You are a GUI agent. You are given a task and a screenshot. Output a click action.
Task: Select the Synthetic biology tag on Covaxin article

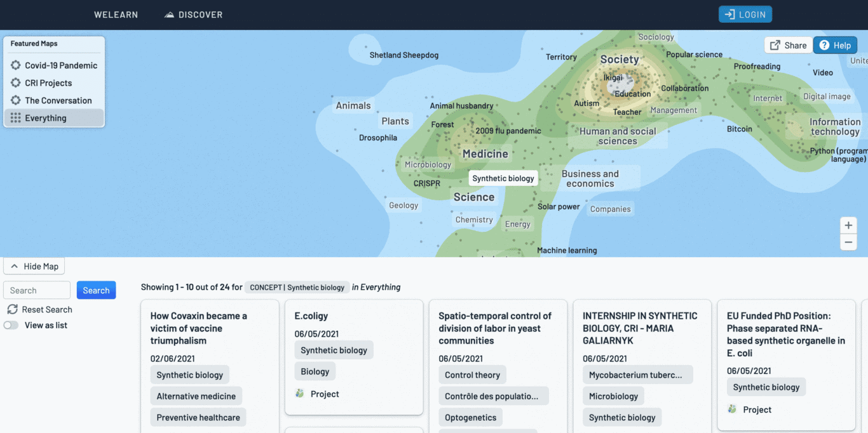[x=189, y=375]
